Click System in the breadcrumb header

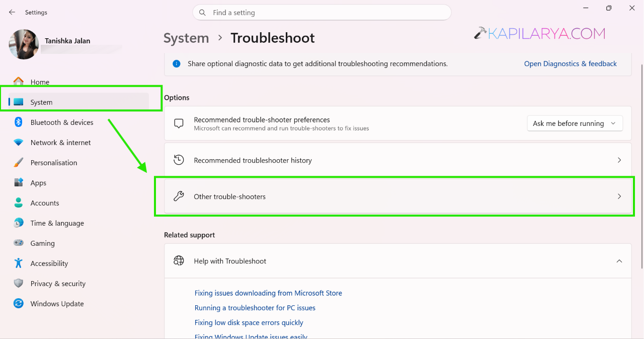coord(186,38)
